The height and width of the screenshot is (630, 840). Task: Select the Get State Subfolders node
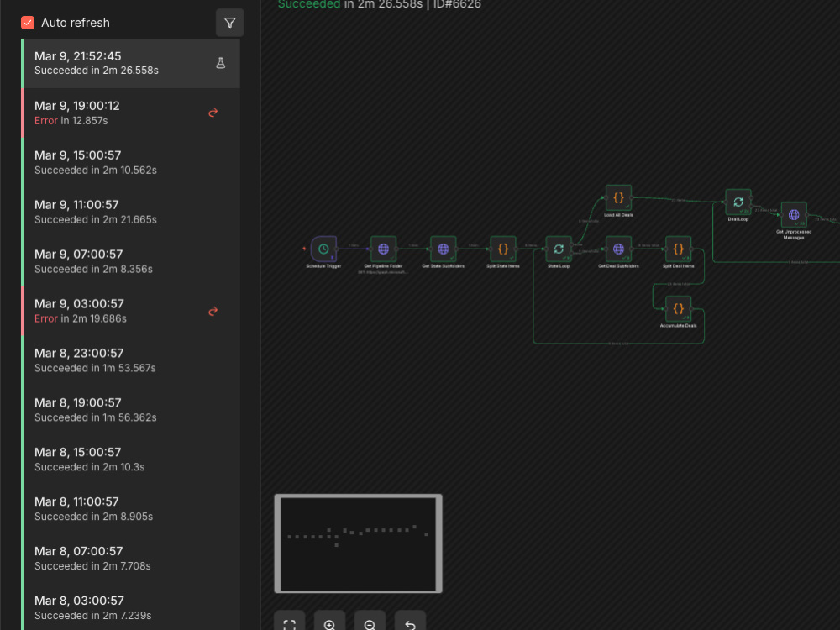tap(443, 249)
